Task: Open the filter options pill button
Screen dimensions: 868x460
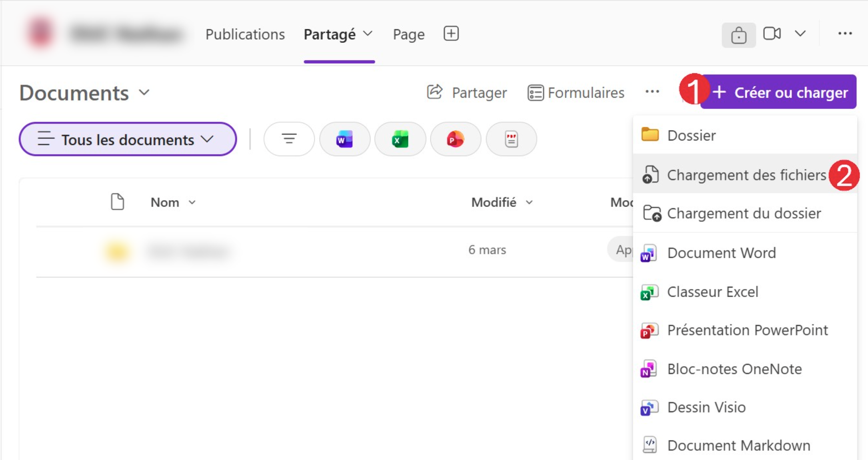Action: tap(289, 139)
